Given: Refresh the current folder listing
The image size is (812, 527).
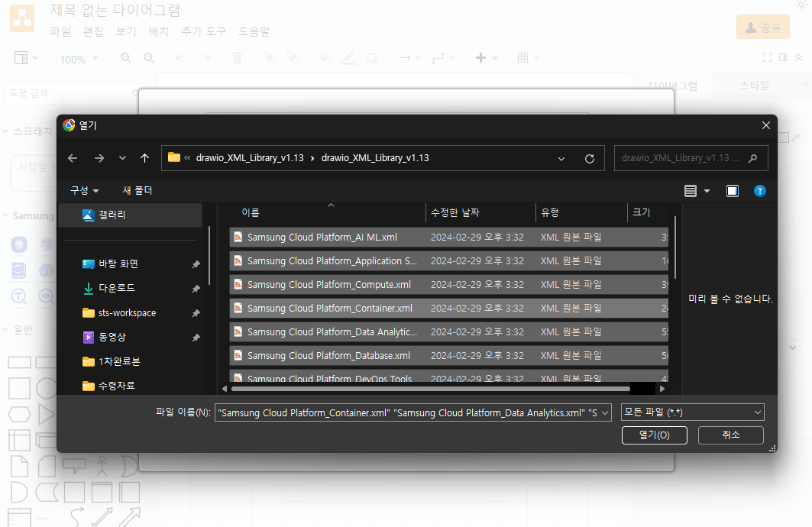Looking at the screenshot, I should pyautogui.click(x=589, y=158).
